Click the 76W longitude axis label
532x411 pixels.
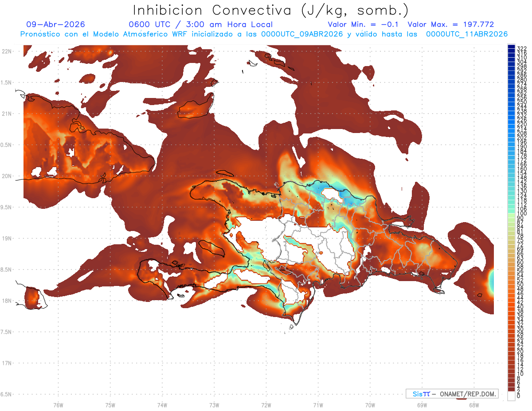pyautogui.click(x=58, y=405)
